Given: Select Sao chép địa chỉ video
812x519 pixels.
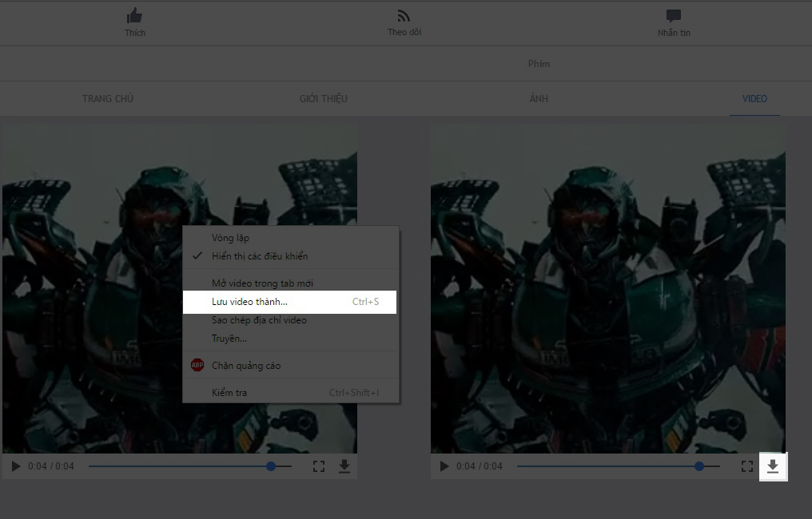Looking at the screenshot, I should tap(259, 320).
